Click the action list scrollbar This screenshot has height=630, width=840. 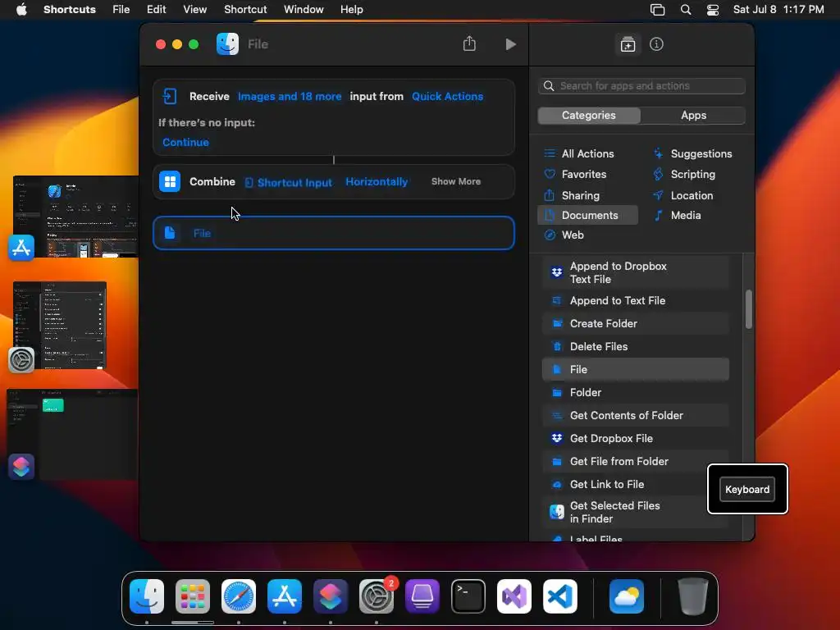[x=748, y=308]
